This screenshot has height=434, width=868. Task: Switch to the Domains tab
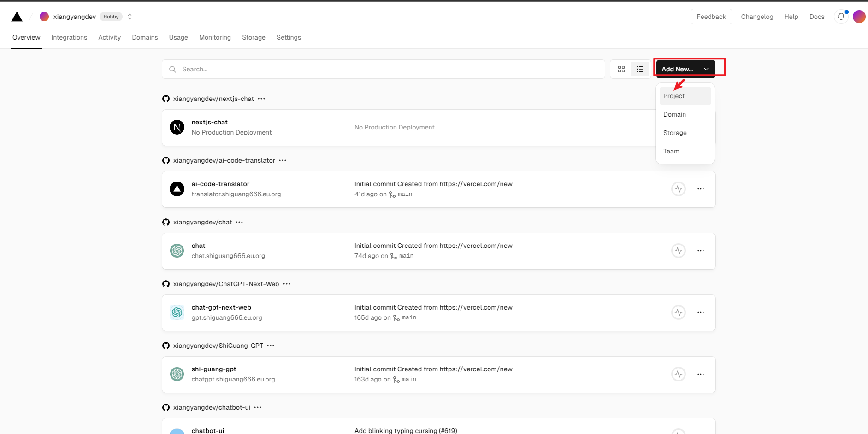click(x=145, y=37)
